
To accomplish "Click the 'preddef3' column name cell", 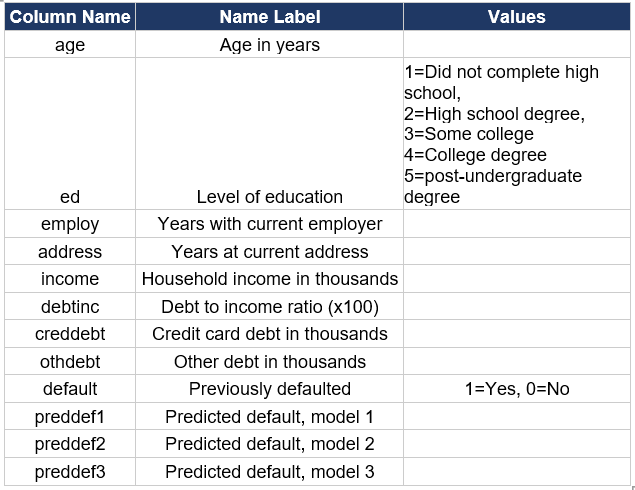I will (70, 472).
